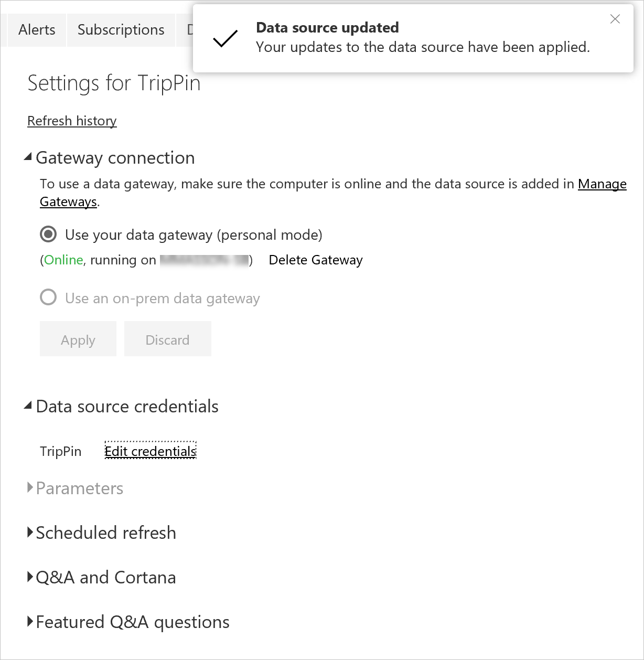Click Edit credentials for TripPin

coord(150,451)
